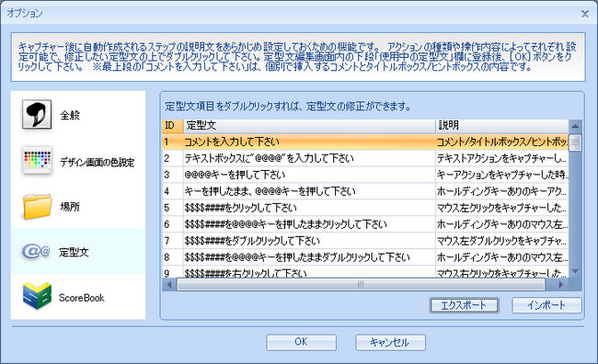The width and height of the screenshot is (598, 364).
Task: Close the オプション dialog window
Action: tap(584, 14)
